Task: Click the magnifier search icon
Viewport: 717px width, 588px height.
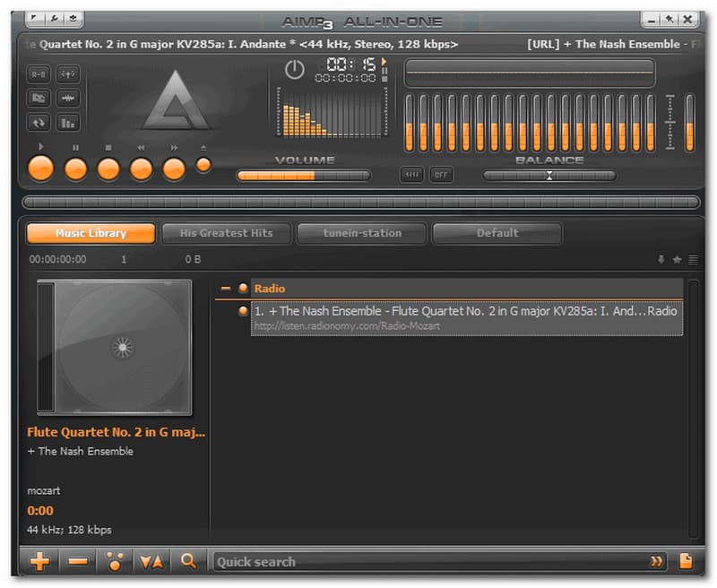Action: coord(188,561)
